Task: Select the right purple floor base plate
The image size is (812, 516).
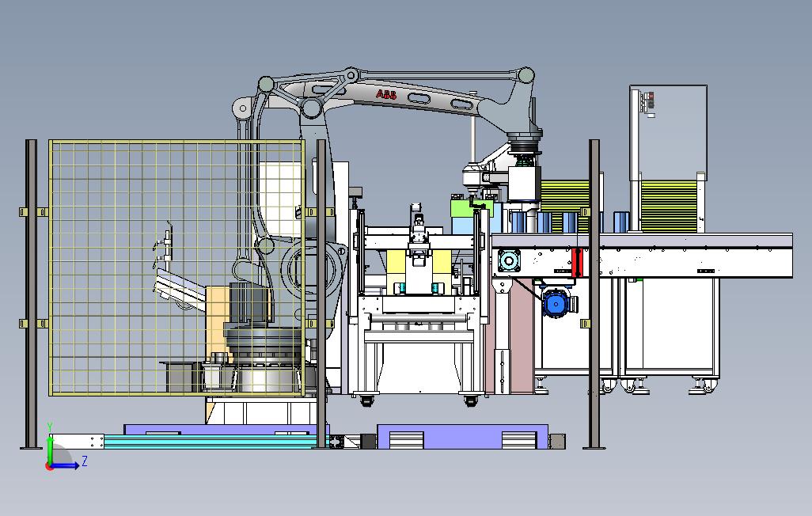Action: [x=462, y=437]
